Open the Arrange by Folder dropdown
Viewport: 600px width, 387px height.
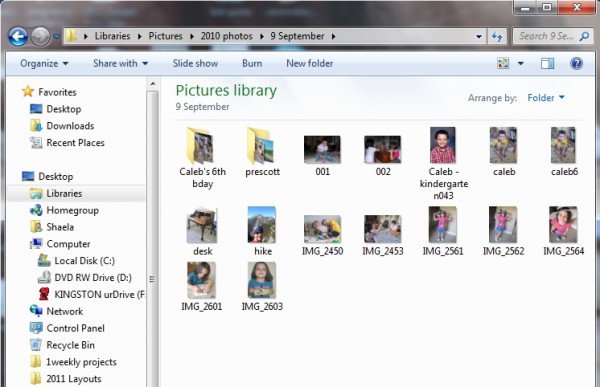click(x=546, y=98)
